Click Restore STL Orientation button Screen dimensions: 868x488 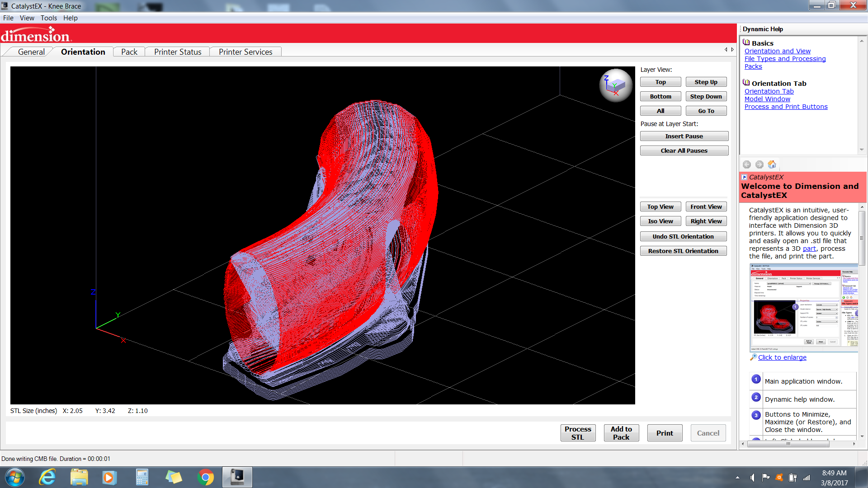683,251
